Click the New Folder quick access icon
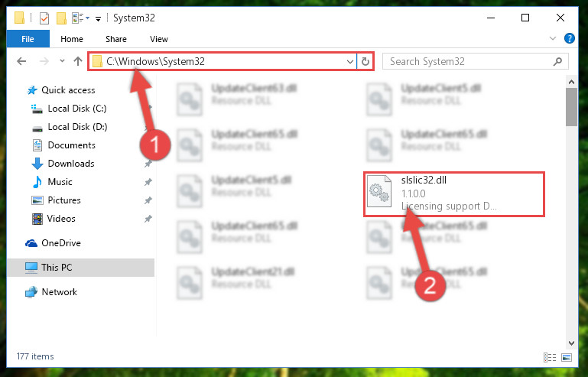 61,18
